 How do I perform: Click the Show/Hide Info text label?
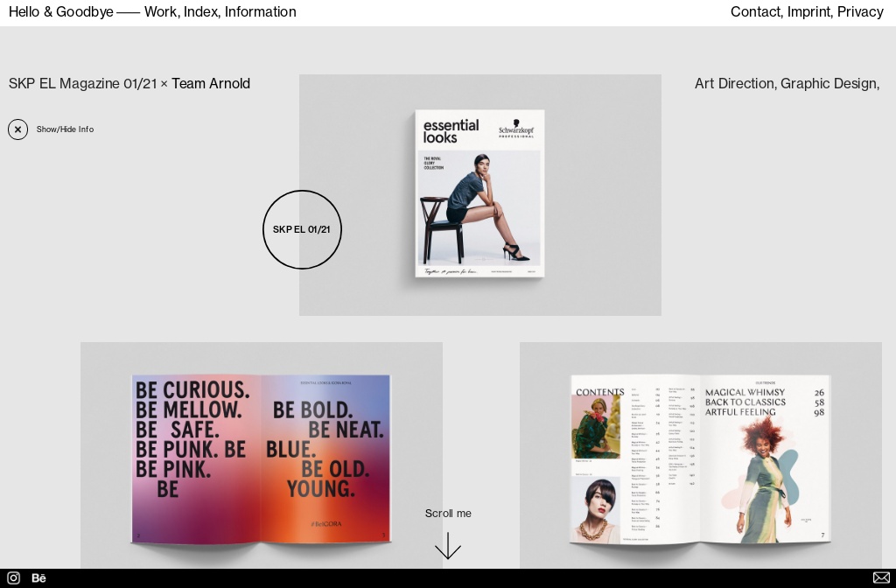coord(65,129)
